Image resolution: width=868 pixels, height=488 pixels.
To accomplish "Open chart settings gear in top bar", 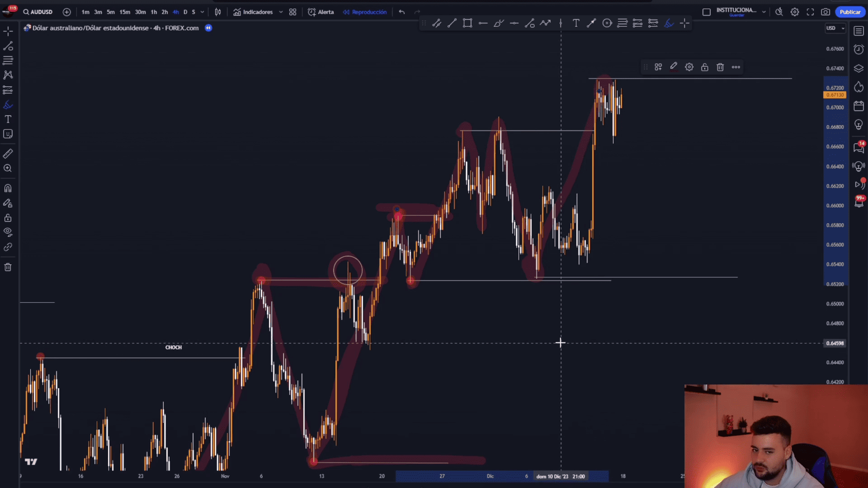I will pyautogui.click(x=795, y=12).
